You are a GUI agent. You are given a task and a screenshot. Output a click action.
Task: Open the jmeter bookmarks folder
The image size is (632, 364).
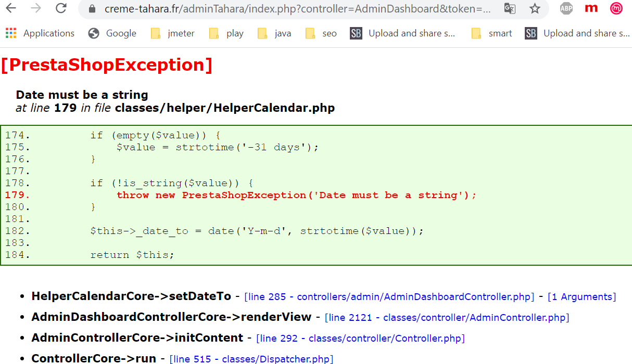point(172,33)
